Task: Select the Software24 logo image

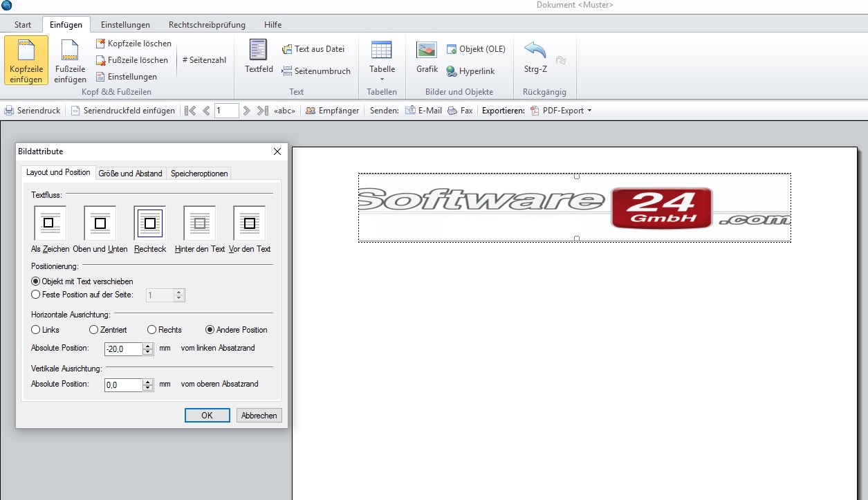Action: 575,208
